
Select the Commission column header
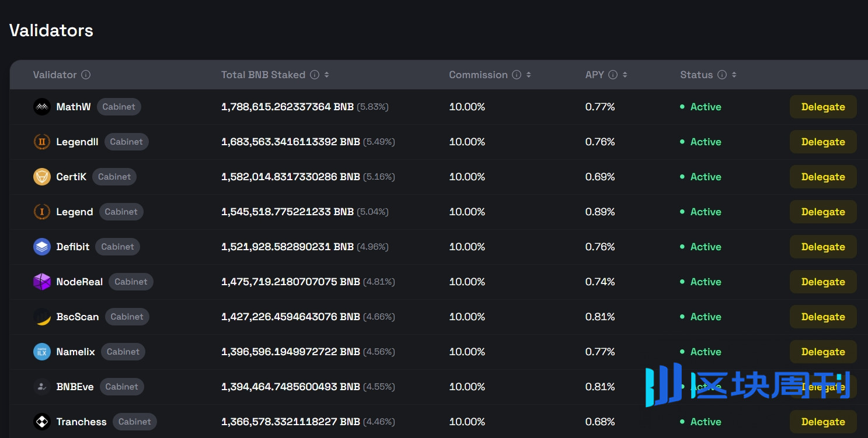tap(478, 75)
